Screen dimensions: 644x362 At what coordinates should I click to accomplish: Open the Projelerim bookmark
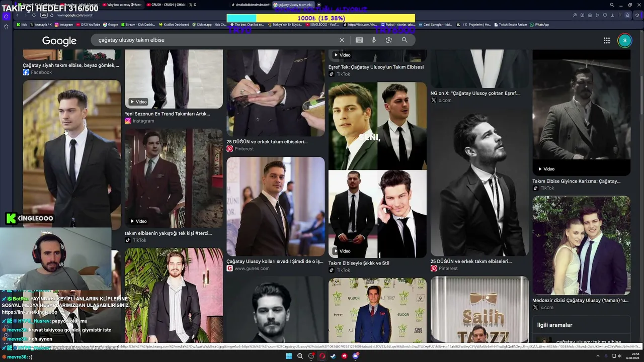click(x=474, y=25)
